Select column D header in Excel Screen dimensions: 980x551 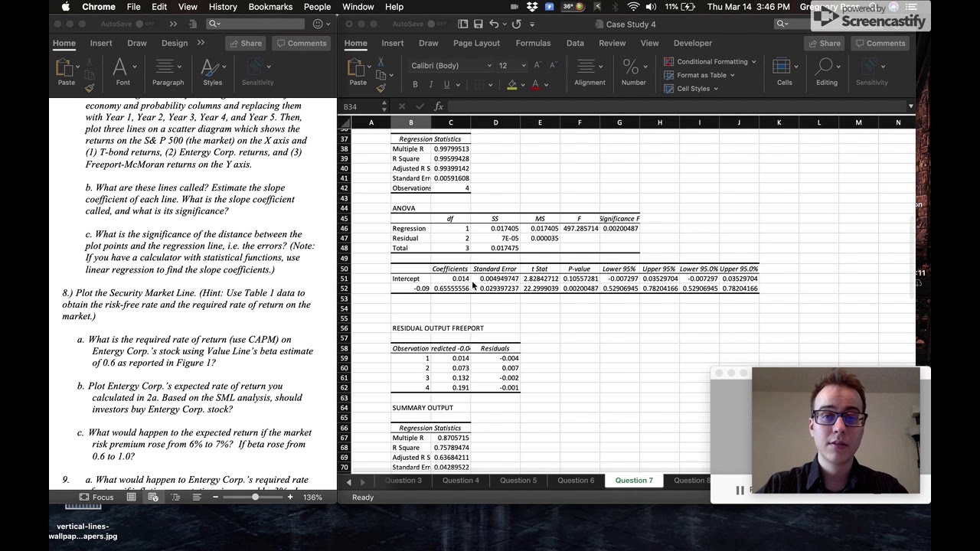[495, 122]
